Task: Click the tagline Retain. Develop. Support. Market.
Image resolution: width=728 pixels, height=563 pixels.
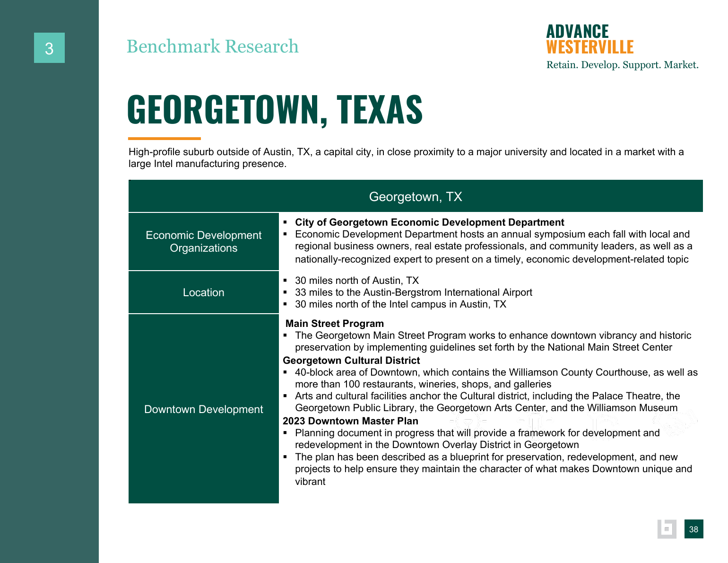Action: click(622, 65)
